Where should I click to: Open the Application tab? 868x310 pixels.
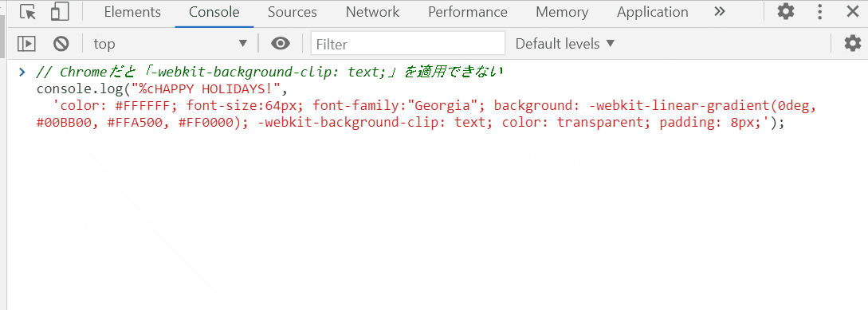coord(653,12)
